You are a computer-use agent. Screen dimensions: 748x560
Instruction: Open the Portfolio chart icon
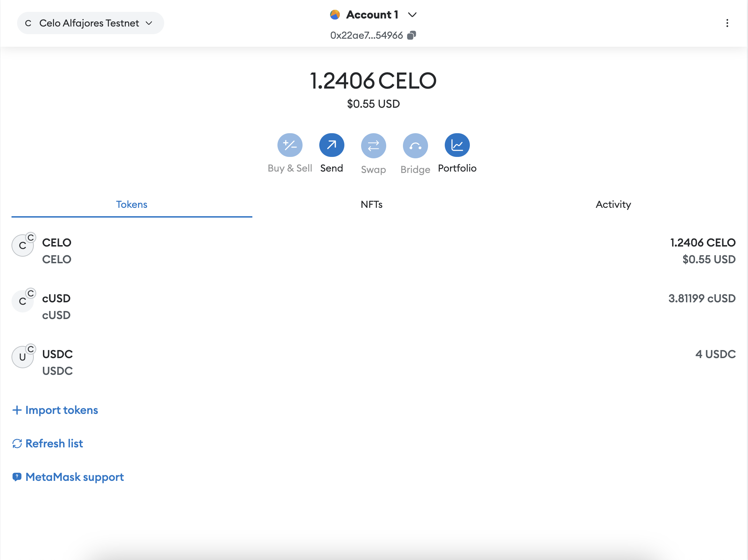click(457, 145)
